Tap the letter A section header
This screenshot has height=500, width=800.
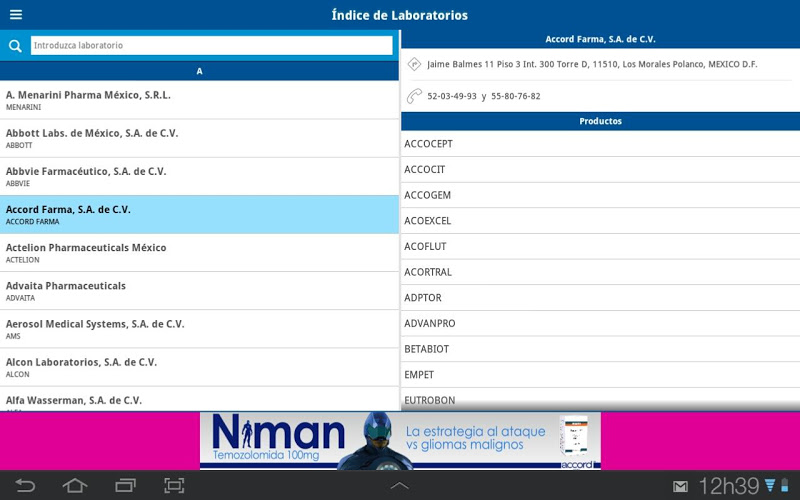point(199,71)
